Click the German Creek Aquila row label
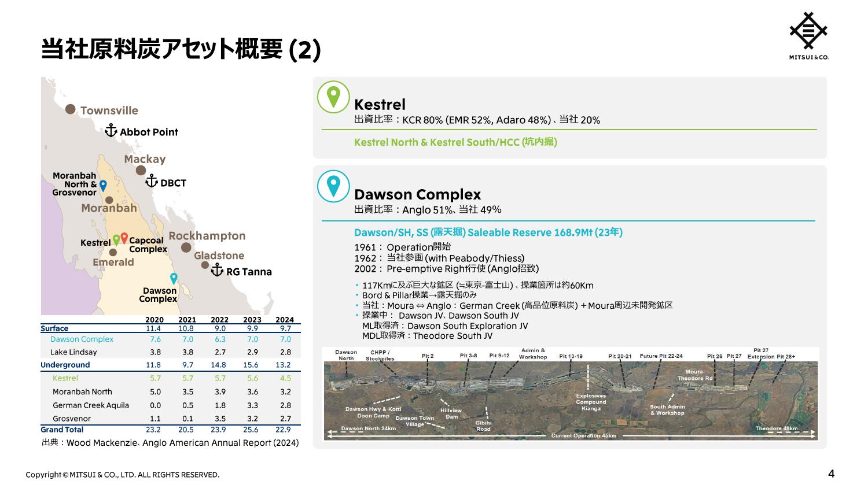This screenshot has height=488, width=868. (x=91, y=405)
